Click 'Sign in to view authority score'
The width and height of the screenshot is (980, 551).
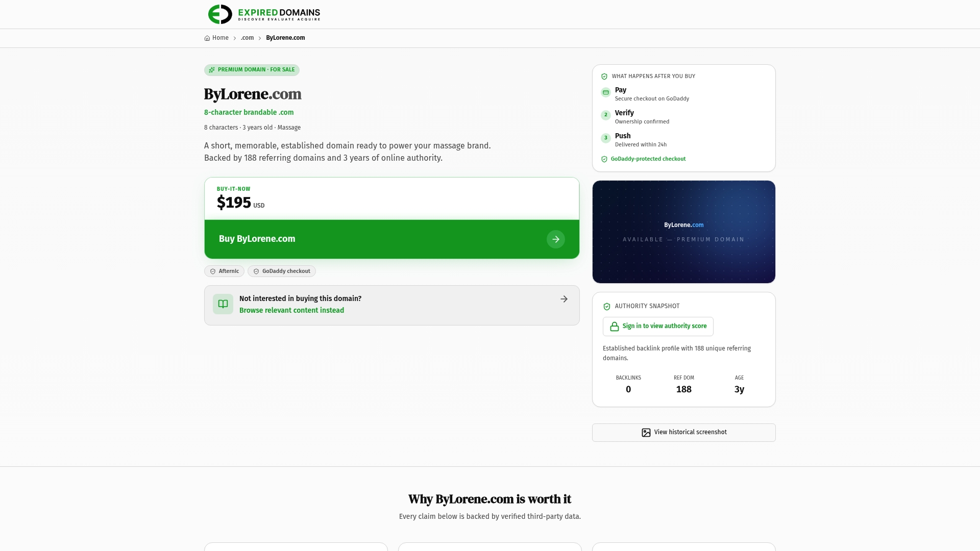[658, 327]
